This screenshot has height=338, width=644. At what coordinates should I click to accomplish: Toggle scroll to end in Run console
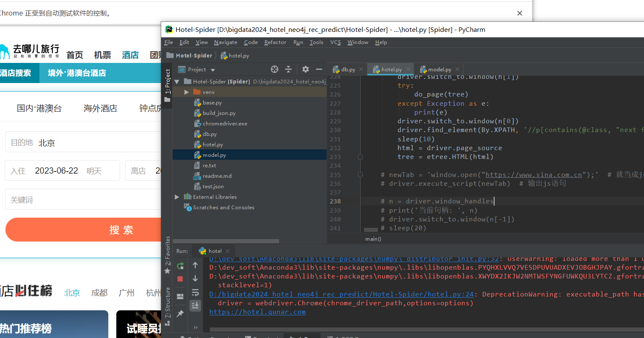tap(195, 305)
